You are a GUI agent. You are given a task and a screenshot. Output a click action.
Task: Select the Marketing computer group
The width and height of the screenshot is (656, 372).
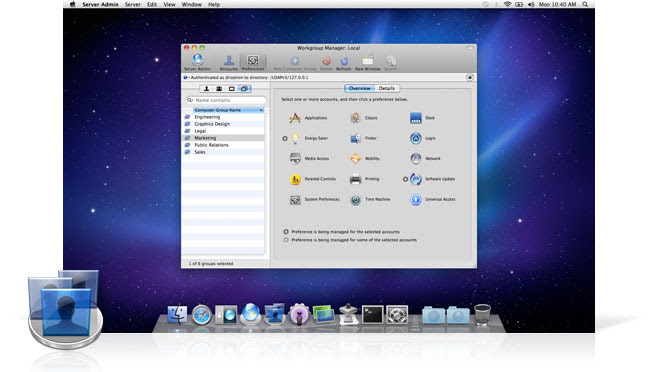(224, 138)
